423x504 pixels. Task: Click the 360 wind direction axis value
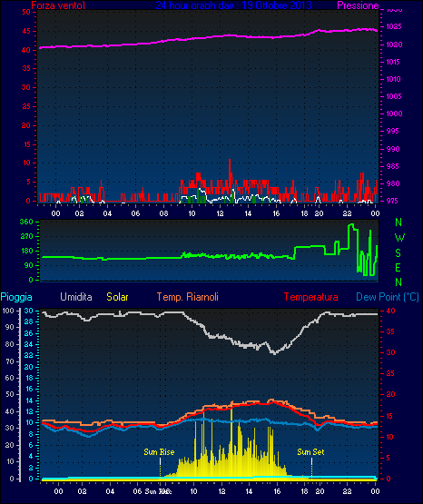tap(26, 222)
